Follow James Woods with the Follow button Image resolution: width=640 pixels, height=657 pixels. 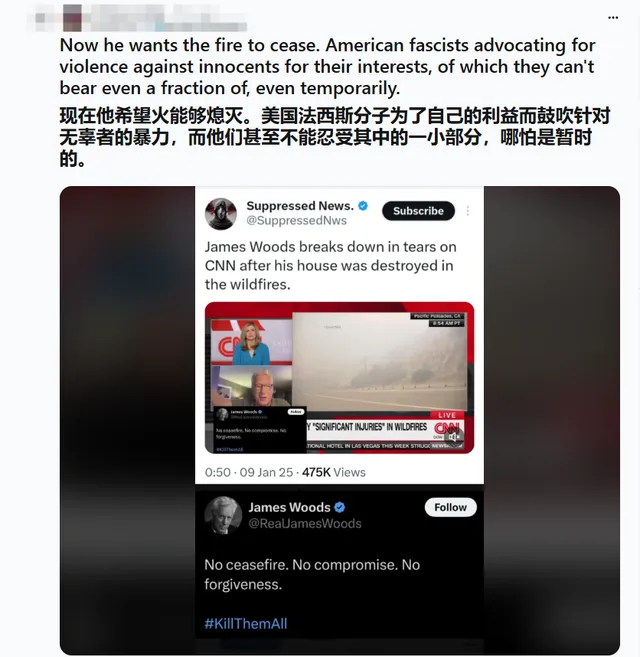pyautogui.click(x=451, y=507)
